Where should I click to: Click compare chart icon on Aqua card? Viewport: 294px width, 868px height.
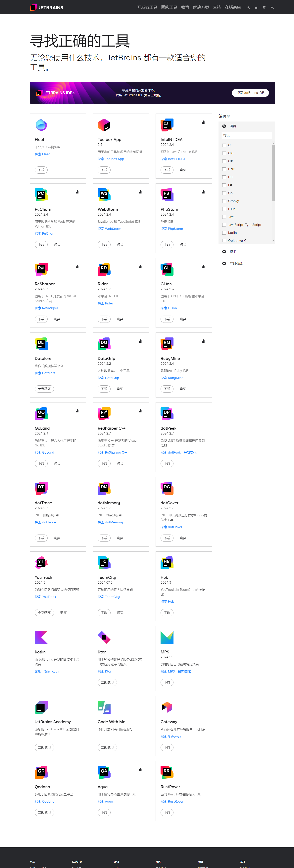[x=141, y=769]
